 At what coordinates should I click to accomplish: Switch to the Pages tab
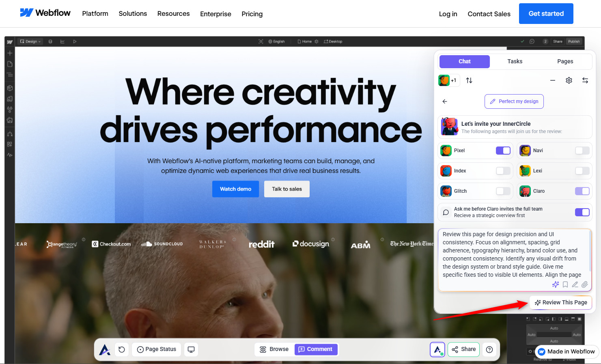(x=565, y=61)
